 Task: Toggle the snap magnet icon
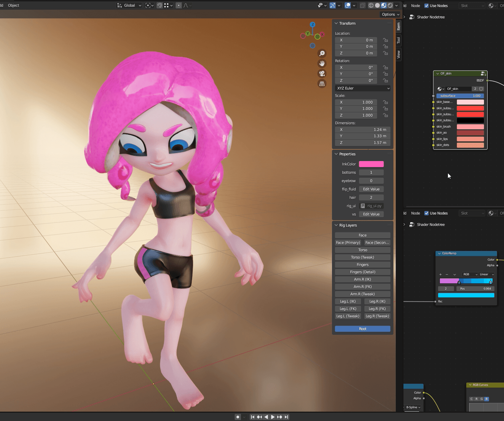[x=160, y=5]
